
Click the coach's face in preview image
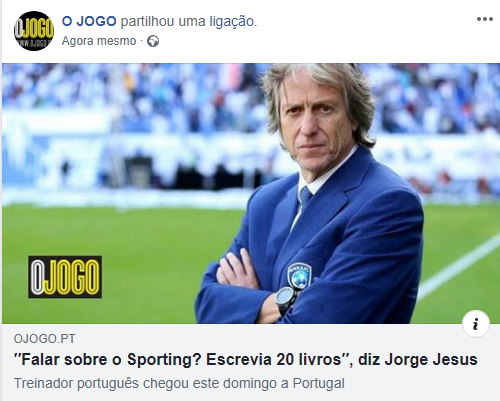click(315, 125)
